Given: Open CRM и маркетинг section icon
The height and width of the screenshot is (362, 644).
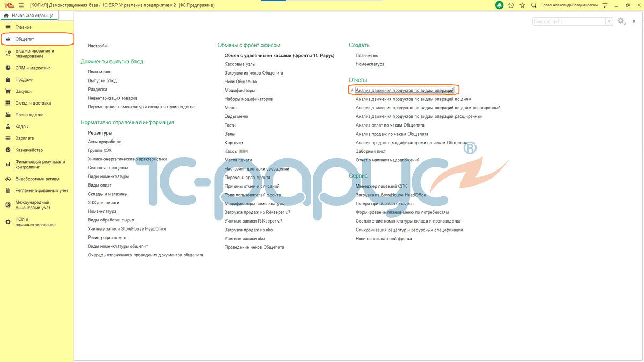Looking at the screenshot, I should 8,68.
